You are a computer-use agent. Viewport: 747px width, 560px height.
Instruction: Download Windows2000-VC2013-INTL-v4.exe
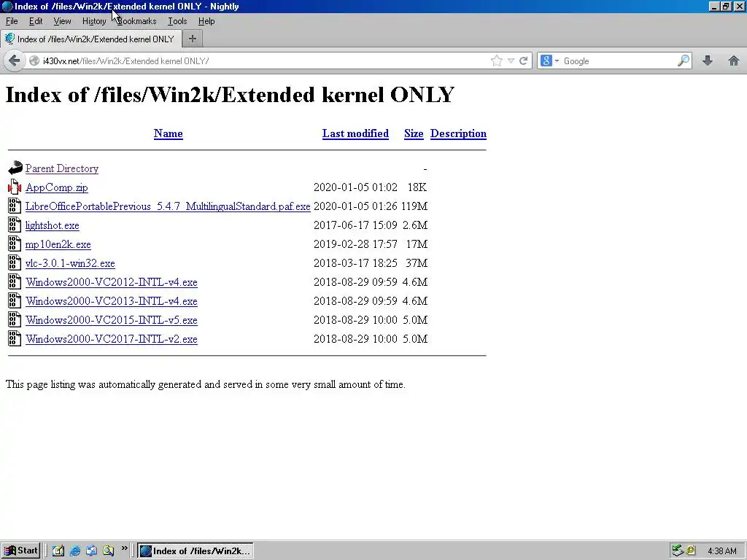(112, 301)
